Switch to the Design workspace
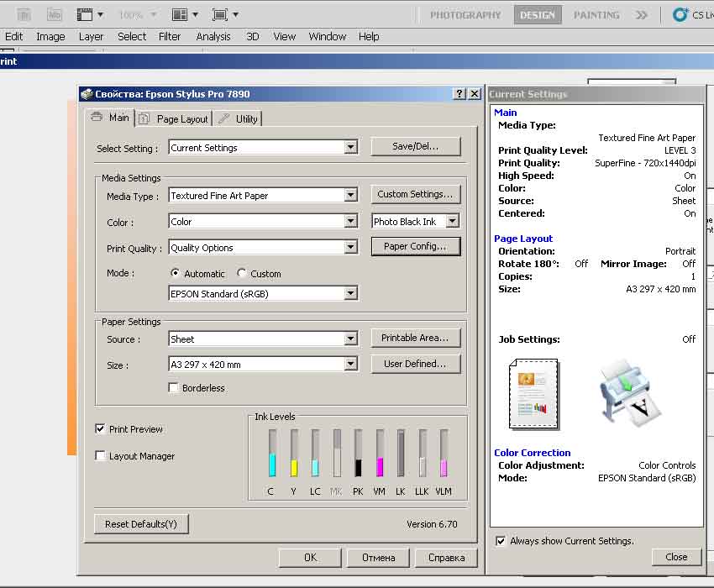The image size is (714, 588). pos(538,15)
